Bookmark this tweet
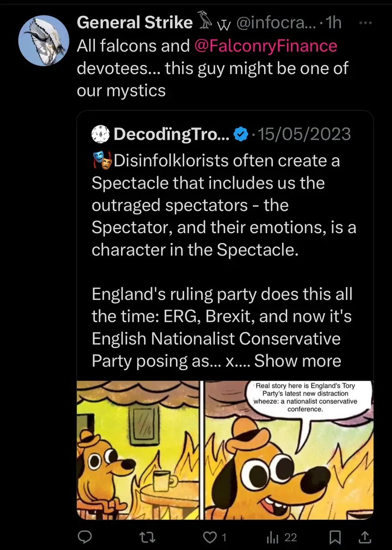 tap(335, 537)
